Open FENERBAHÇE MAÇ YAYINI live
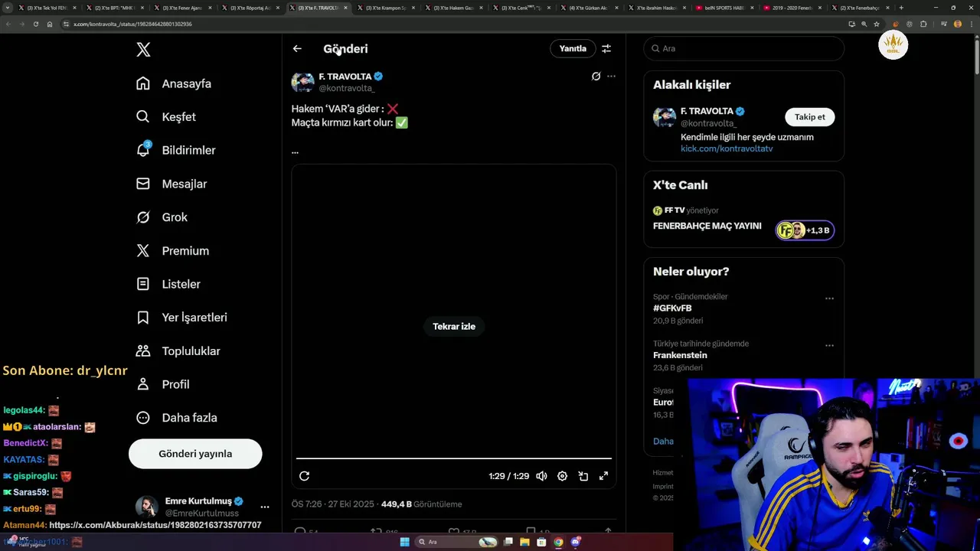980x551 pixels. pyautogui.click(x=707, y=227)
